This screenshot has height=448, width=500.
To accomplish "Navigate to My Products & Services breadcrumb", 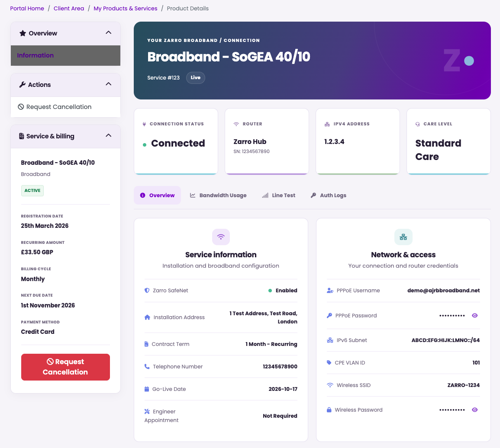I will tap(126, 8).
